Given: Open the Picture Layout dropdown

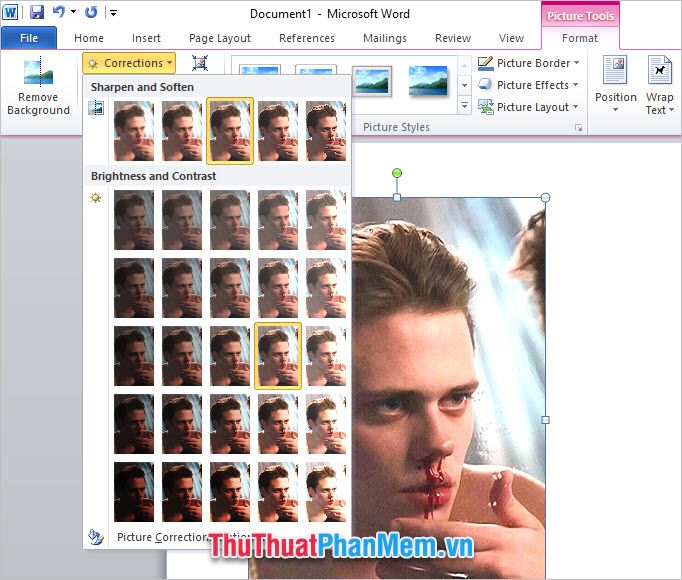Looking at the screenshot, I should coord(528,107).
